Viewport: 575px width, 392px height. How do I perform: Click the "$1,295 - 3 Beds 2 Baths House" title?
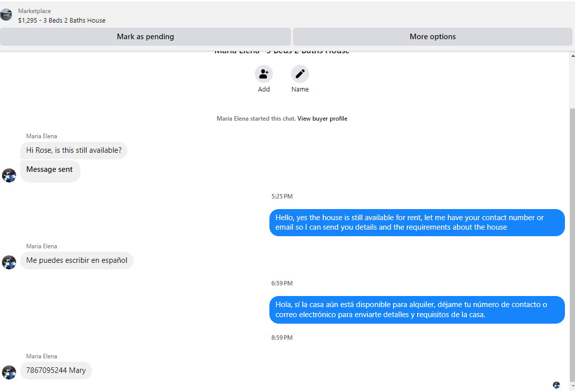62,21
